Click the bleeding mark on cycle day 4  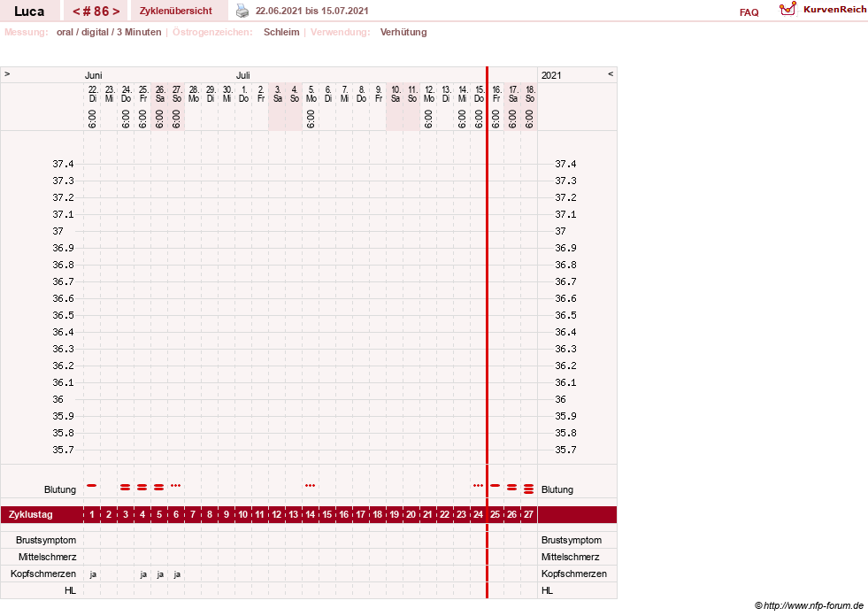click(x=142, y=487)
